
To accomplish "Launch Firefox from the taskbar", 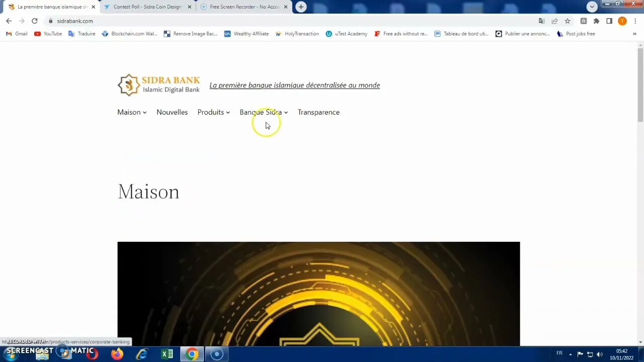I will coord(117,354).
